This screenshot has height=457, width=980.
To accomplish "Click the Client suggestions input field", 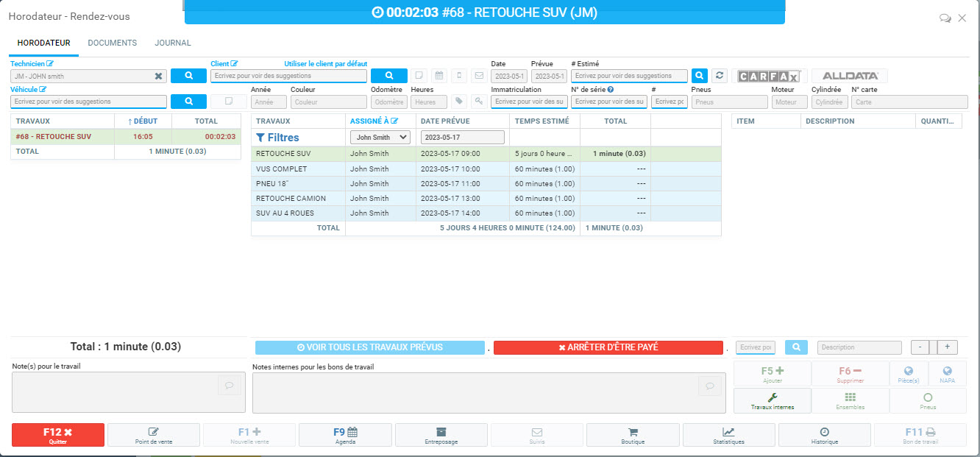I will click(x=288, y=76).
